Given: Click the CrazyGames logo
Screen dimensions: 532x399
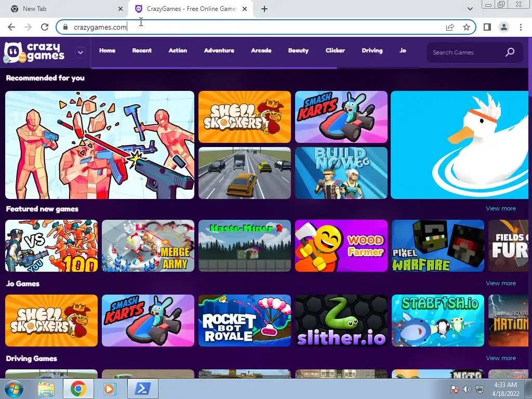Looking at the screenshot, I should click(x=34, y=52).
